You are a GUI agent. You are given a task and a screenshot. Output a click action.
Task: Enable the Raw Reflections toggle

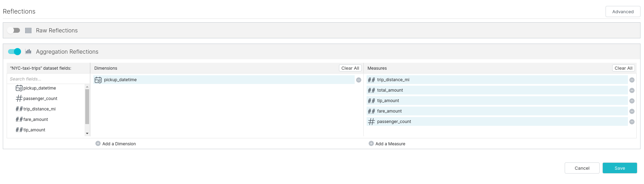click(x=14, y=31)
